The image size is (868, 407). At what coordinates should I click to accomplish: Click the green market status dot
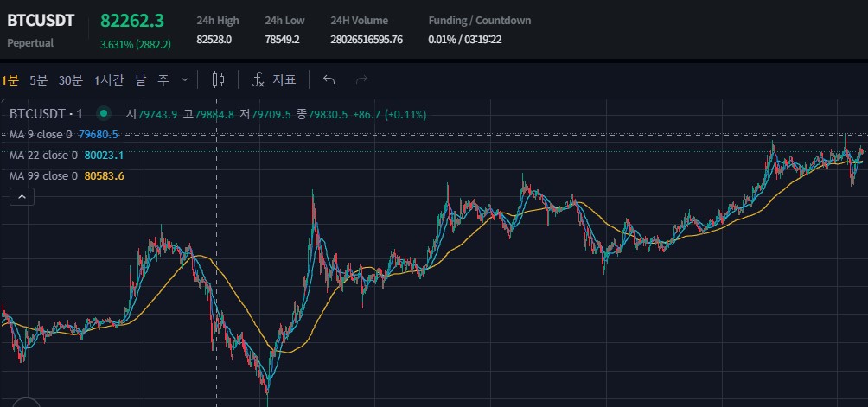click(103, 114)
